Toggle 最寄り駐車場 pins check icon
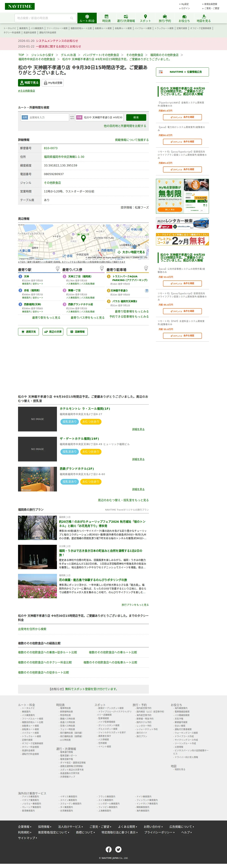Image resolution: width=227 pixels, height=868 pixels. tap(146, 269)
